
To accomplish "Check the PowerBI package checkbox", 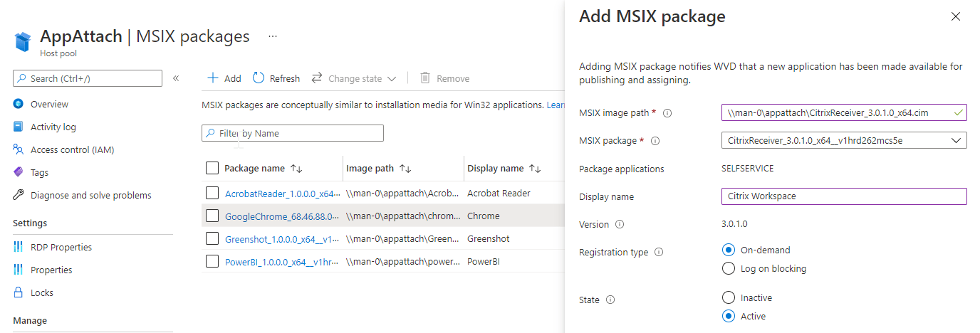I will 212,261.
